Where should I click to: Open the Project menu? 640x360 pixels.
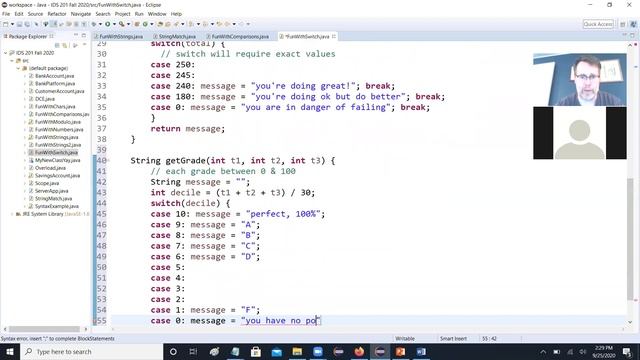(122, 14)
